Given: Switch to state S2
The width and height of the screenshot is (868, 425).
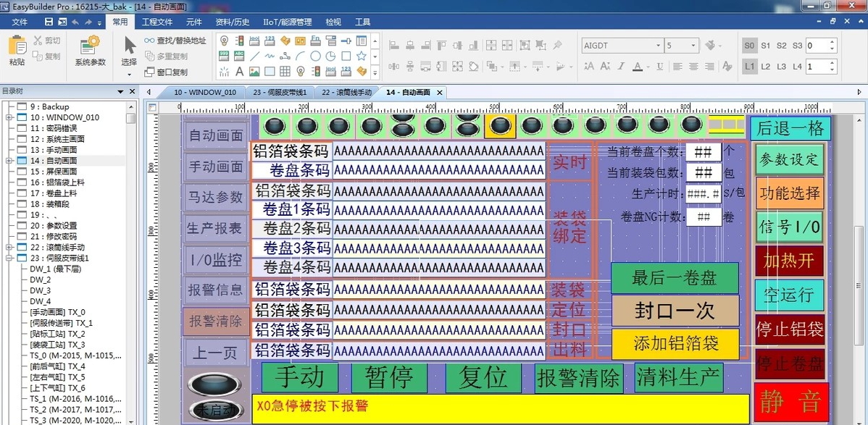Looking at the screenshot, I should click(782, 46).
